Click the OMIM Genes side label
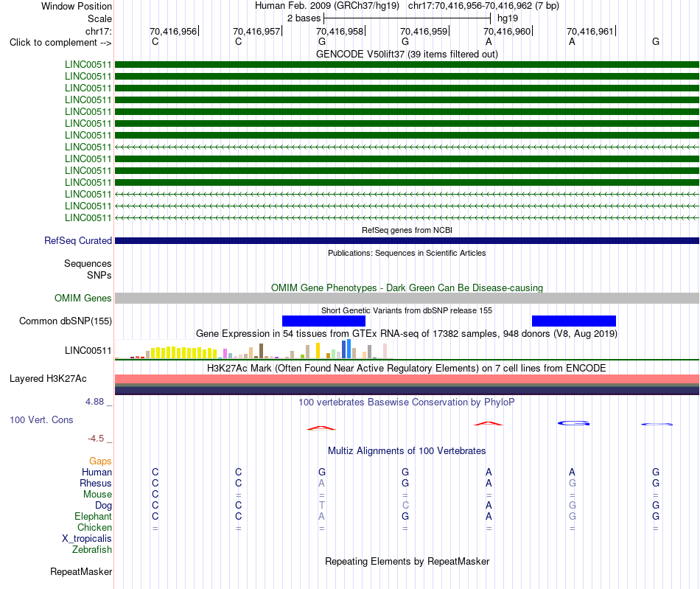The image size is (700, 589). point(83,298)
